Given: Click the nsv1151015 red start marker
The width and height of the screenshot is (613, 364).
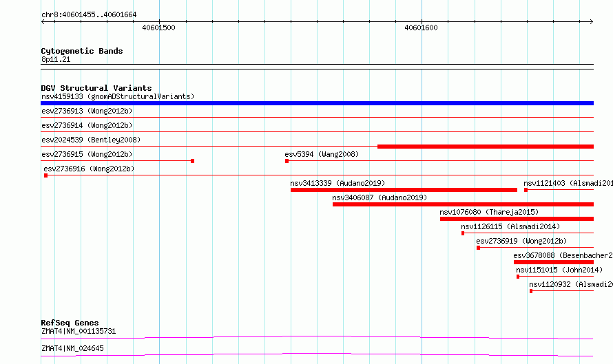Looking at the screenshot, I should point(518,277).
